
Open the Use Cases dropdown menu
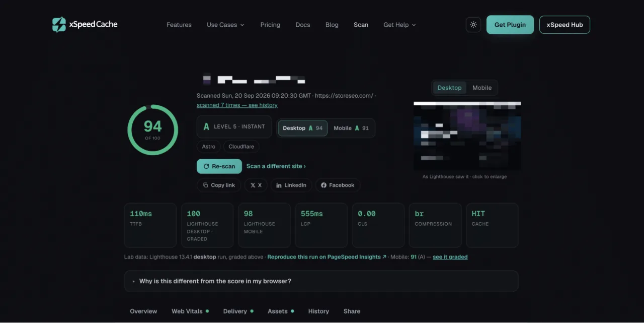225,25
